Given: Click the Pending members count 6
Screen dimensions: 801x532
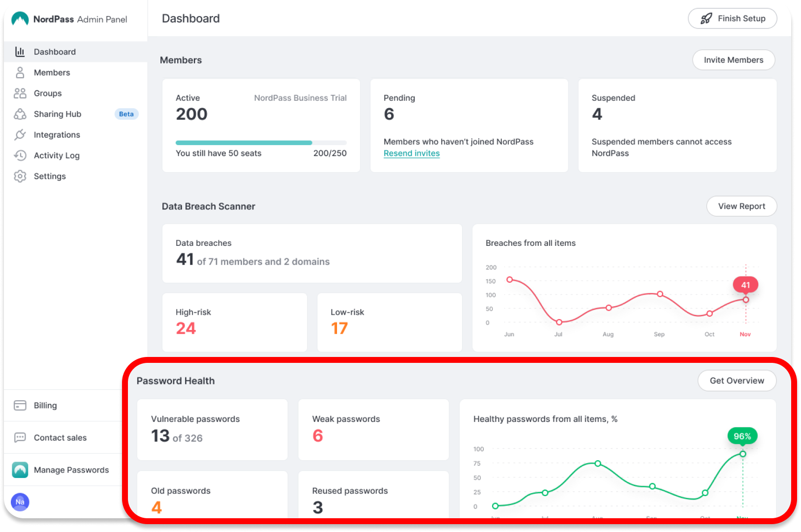Looking at the screenshot, I should [x=389, y=114].
